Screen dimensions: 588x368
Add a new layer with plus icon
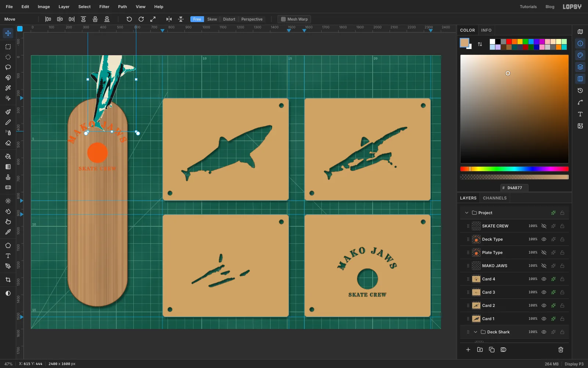(468, 350)
